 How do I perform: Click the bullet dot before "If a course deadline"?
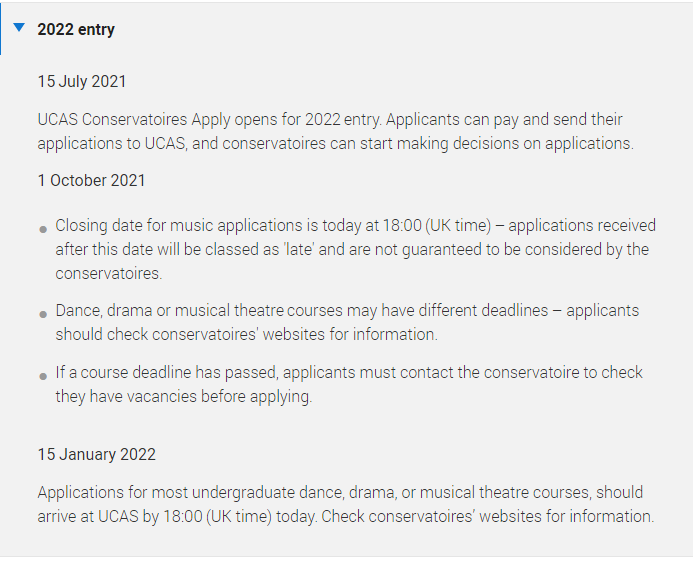(43, 376)
